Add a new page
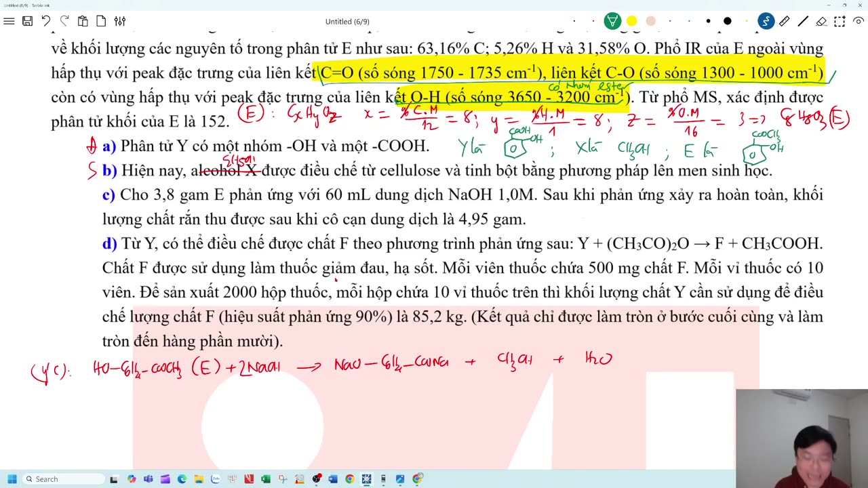 (101, 21)
